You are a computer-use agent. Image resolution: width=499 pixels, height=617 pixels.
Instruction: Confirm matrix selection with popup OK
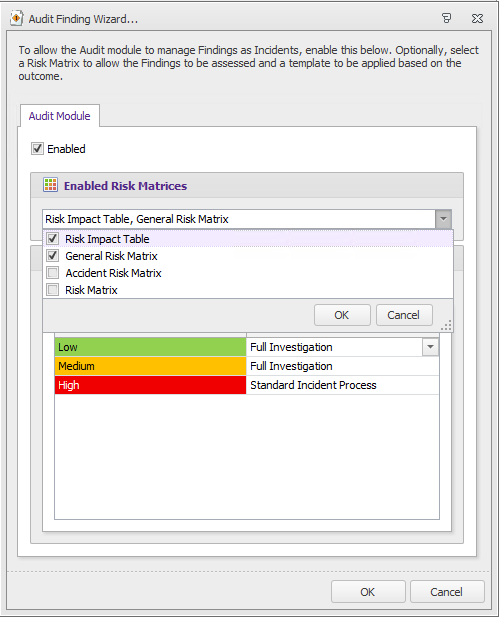click(x=342, y=315)
